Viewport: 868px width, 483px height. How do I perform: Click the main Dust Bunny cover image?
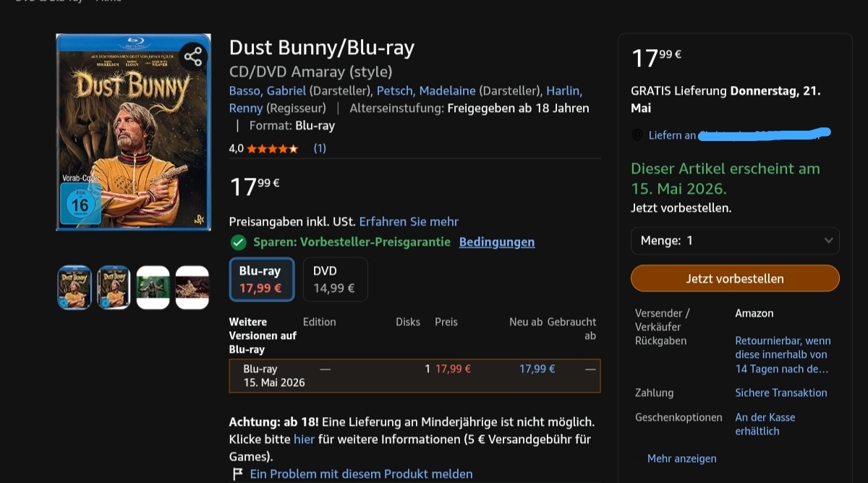pyautogui.click(x=134, y=132)
